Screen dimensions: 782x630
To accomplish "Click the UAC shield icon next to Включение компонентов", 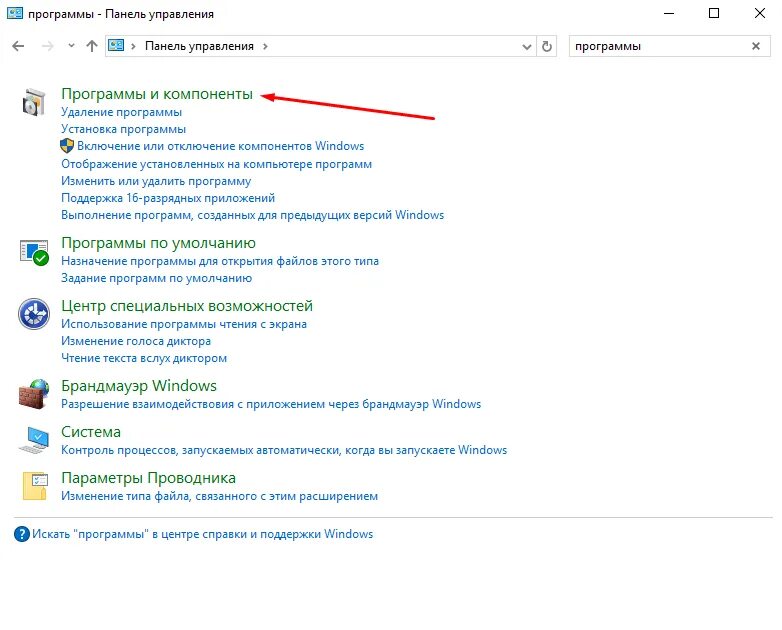I will point(67,146).
